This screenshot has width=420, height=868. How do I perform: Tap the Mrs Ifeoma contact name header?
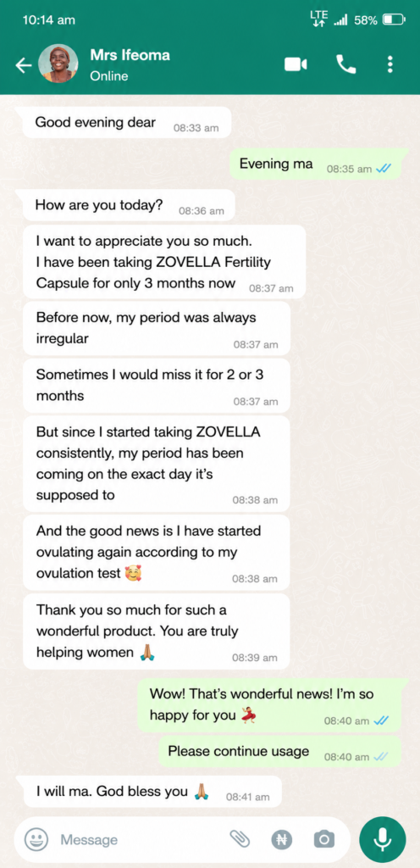[130, 55]
